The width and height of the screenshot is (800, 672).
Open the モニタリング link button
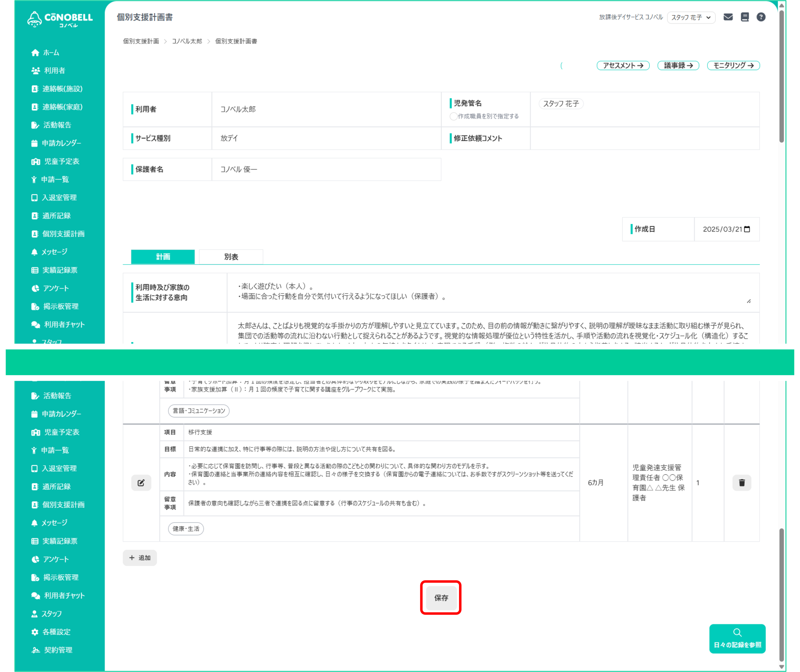tap(733, 66)
